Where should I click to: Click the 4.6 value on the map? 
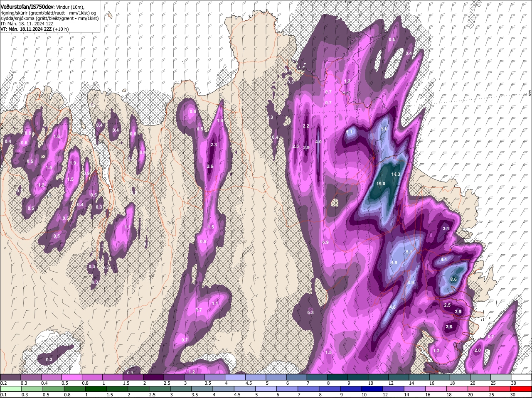pyautogui.click(x=392, y=307)
